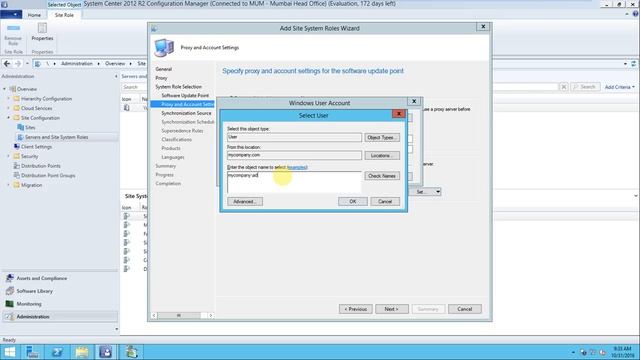Viewport: 640px width, 360px height.
Task: Close the Select User dialog
Action: [x=399, y=114]
